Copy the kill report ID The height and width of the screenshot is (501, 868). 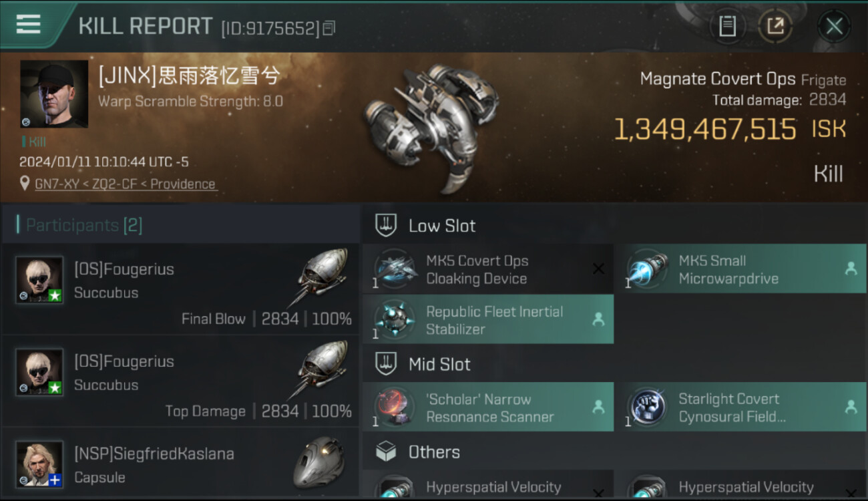(329, 28)
